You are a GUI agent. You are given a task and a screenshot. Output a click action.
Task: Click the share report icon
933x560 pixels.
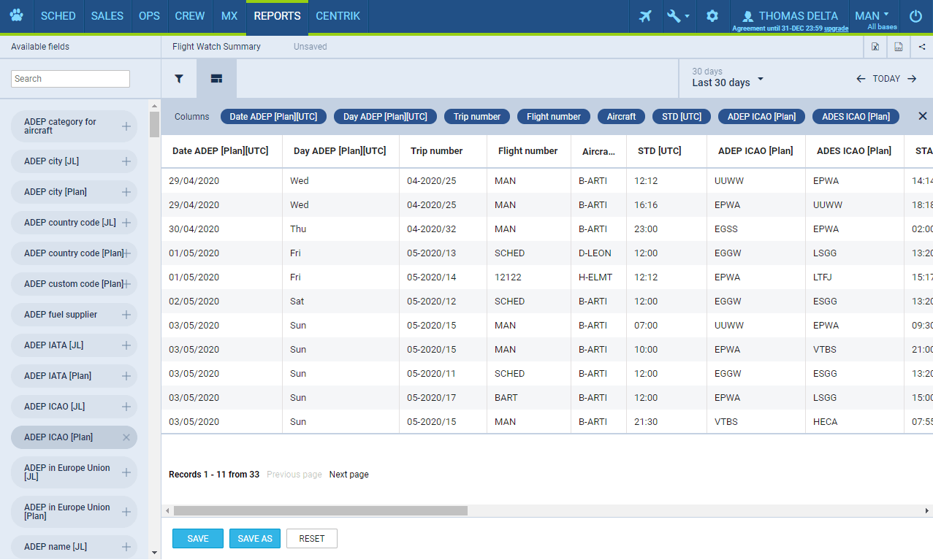pyautogui.click(x=922, y=47)
